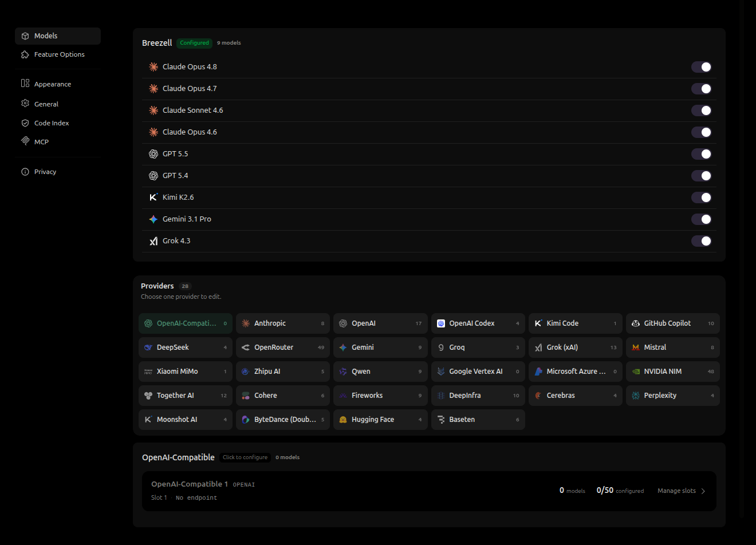Select the OpenRouter provider card

(283, 347)
